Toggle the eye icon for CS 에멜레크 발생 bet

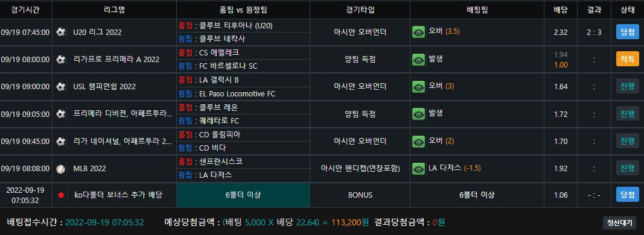[x=418, y=60]
